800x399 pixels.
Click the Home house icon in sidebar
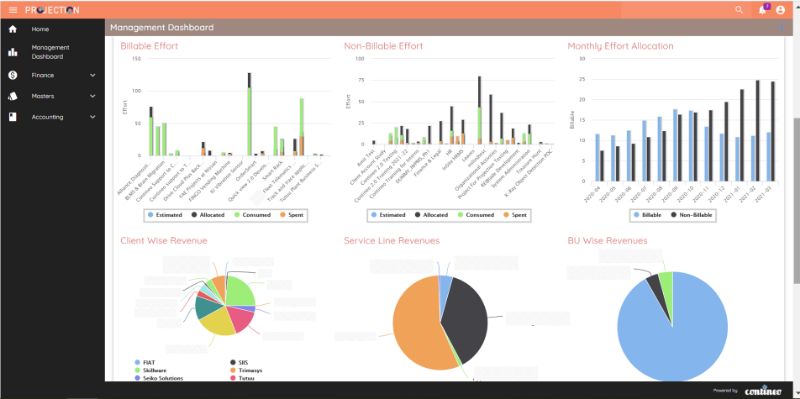[13, 29]
